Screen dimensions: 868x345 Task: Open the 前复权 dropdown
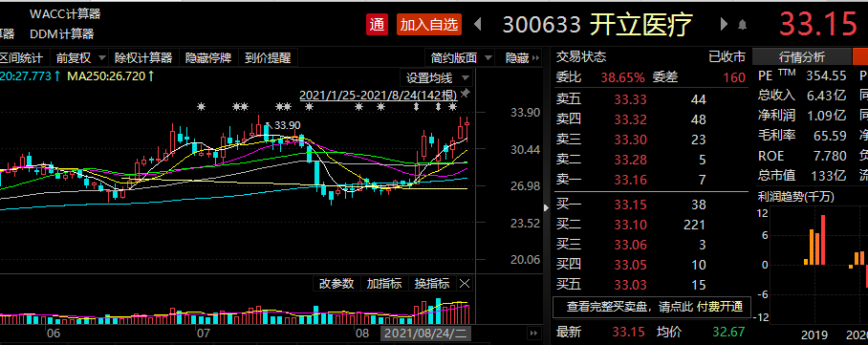(x=81, y=57)
